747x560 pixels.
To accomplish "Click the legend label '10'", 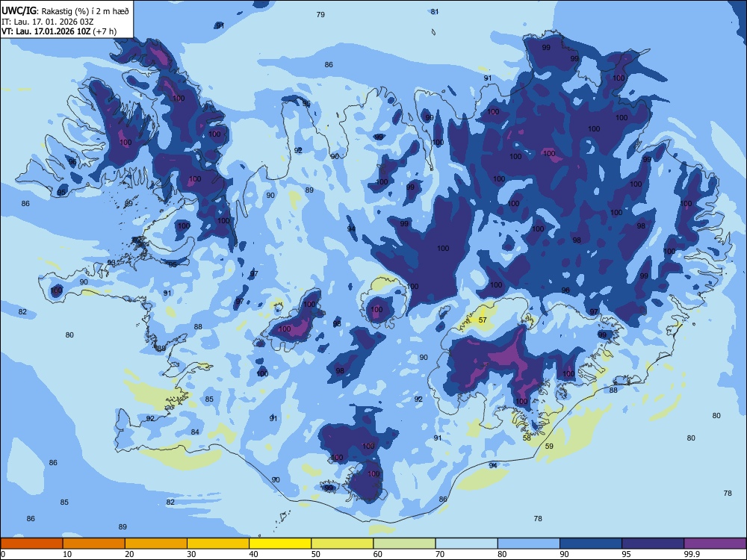I will [67, 554].
